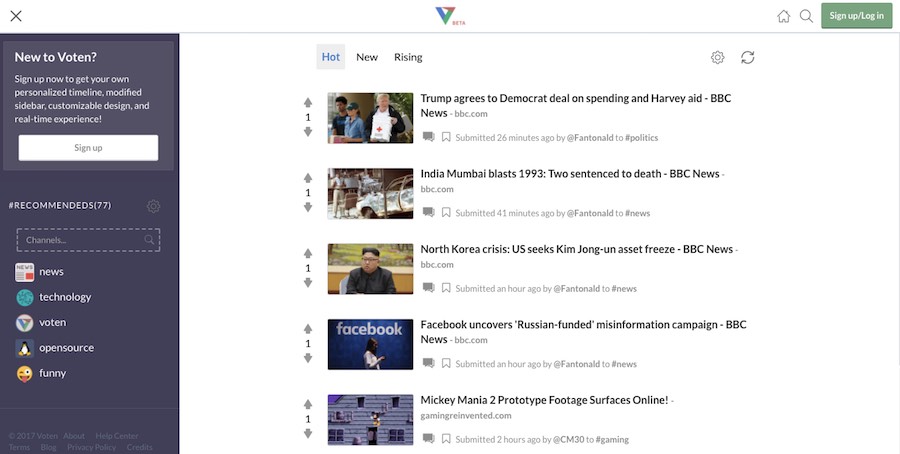Click the white Sign up sidebar button
Screen dimensions: 900x454
(x=88, y=148)
